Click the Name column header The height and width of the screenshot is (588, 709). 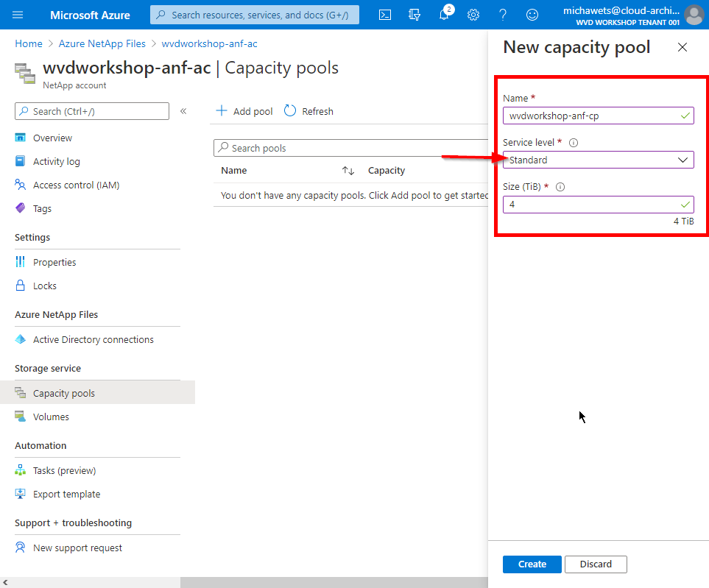point(234,171)
